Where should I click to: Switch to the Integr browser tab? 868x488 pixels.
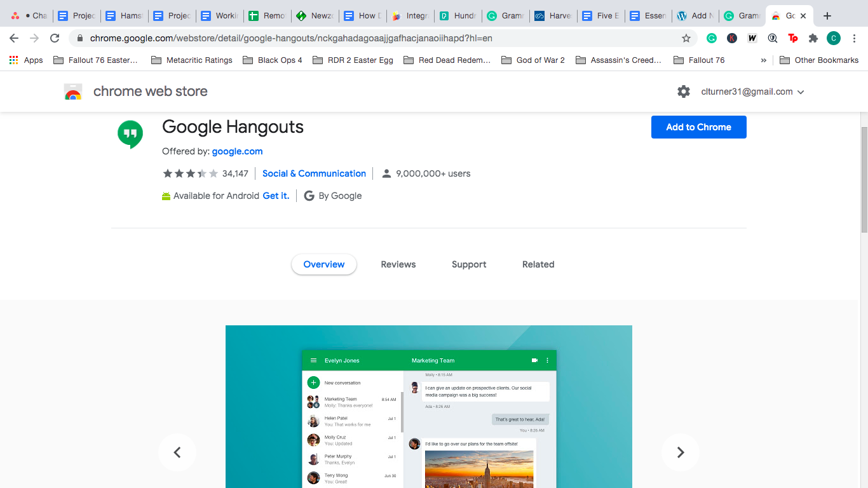[410, 16]
